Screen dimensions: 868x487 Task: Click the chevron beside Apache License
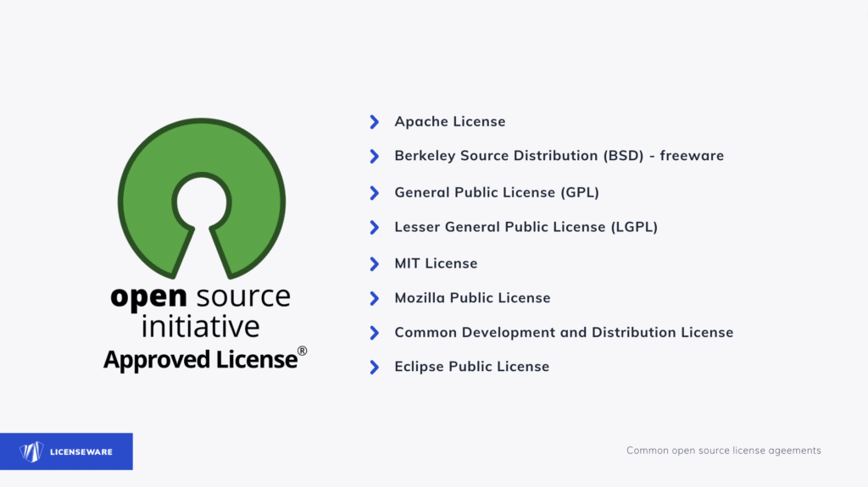pos(374,122)
